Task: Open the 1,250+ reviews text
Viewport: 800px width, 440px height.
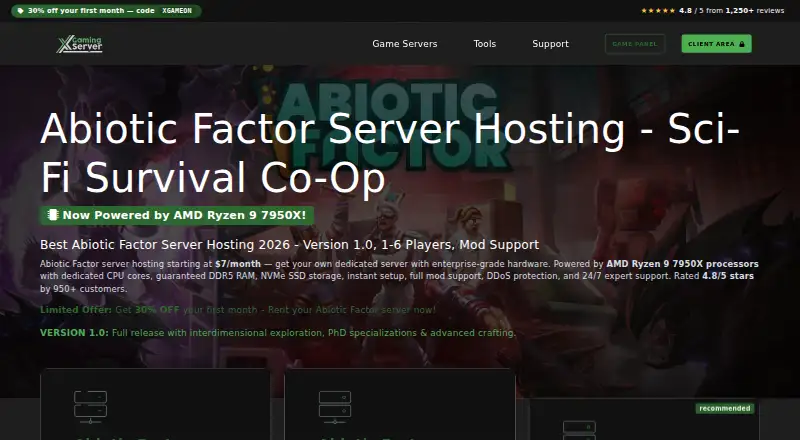Action: (755, 11)
